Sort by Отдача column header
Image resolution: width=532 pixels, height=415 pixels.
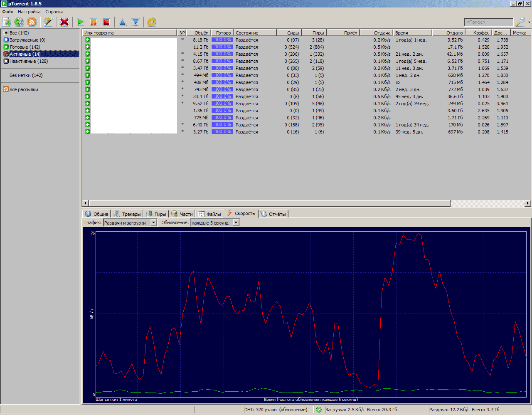376,33
